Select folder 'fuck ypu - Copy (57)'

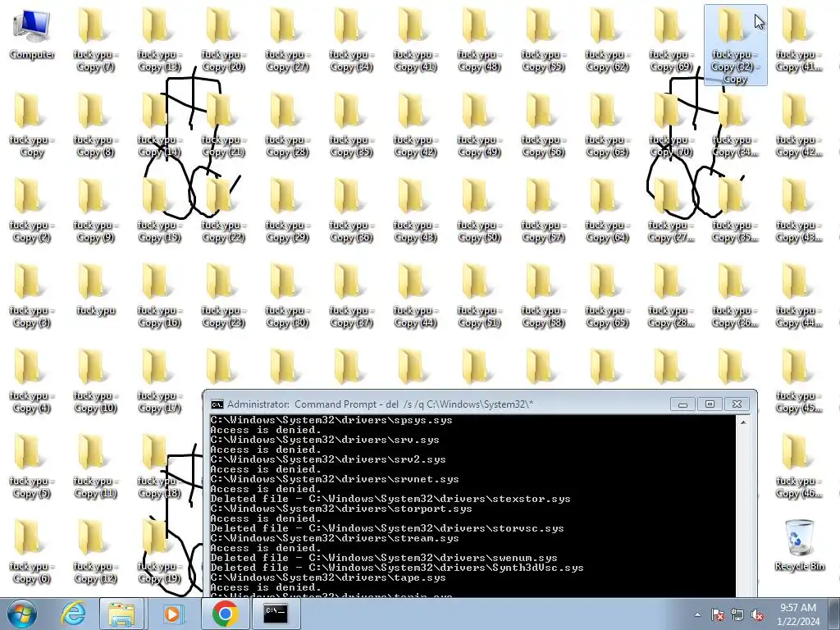click(543, 211)
